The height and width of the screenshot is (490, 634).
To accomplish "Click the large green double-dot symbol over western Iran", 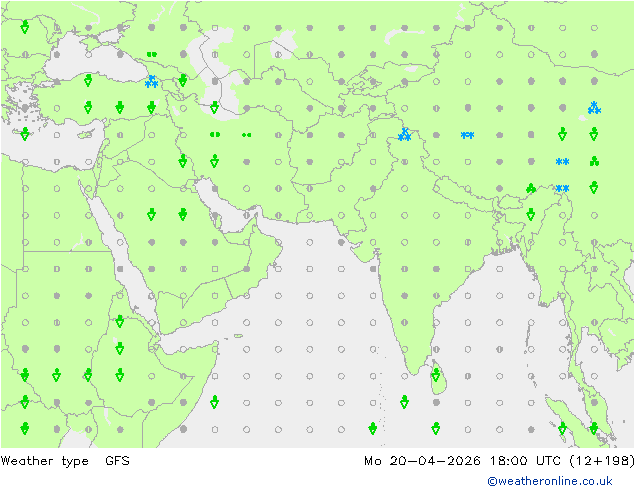I will tap(214, 134).
